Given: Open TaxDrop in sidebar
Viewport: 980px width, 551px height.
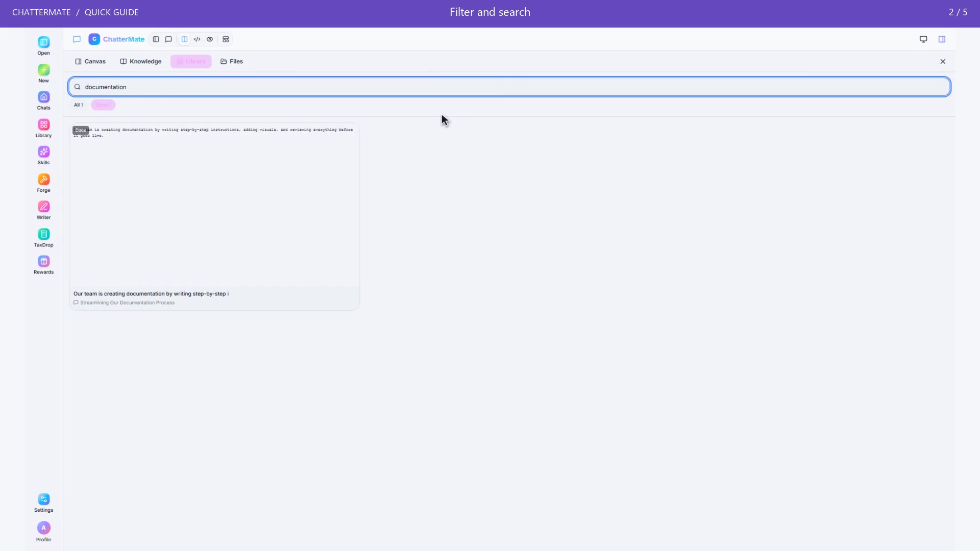Looking at the screenshot, I should pyautogui.click(x=43, y=238).
